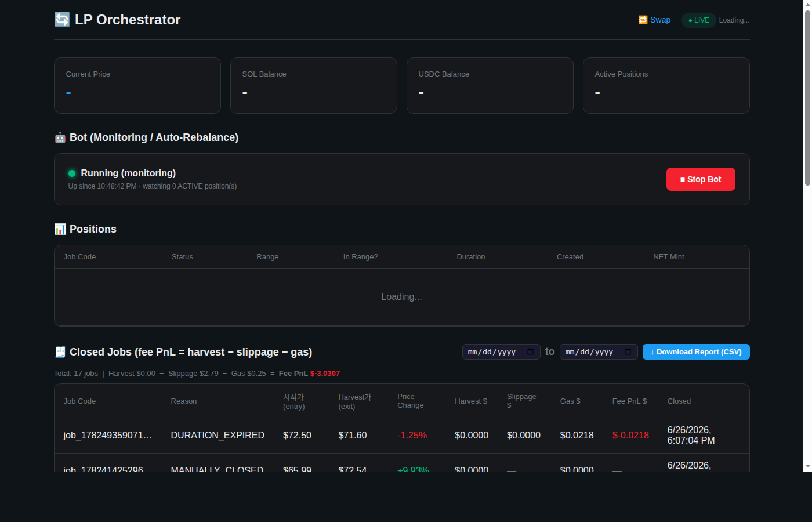The width and height of the screenshot is (812, 522).
Task: Click the -1.25% price change value
Action: (x=412, y=436)
